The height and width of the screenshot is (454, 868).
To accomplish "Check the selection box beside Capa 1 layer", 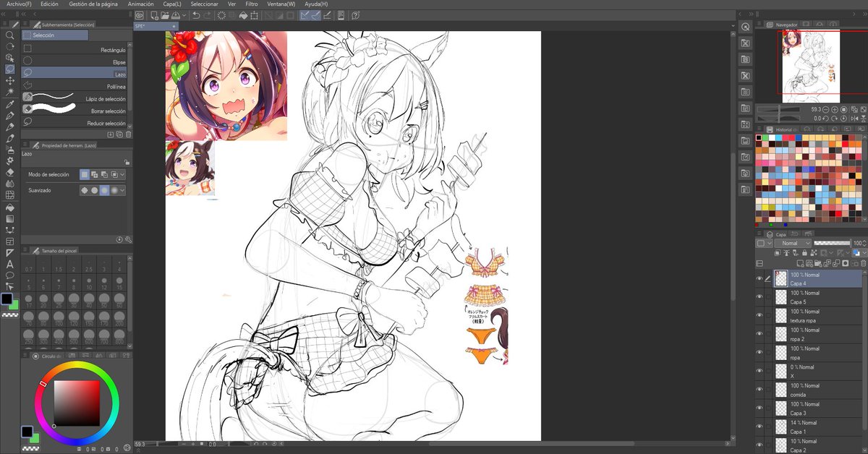I will [769, 427].
